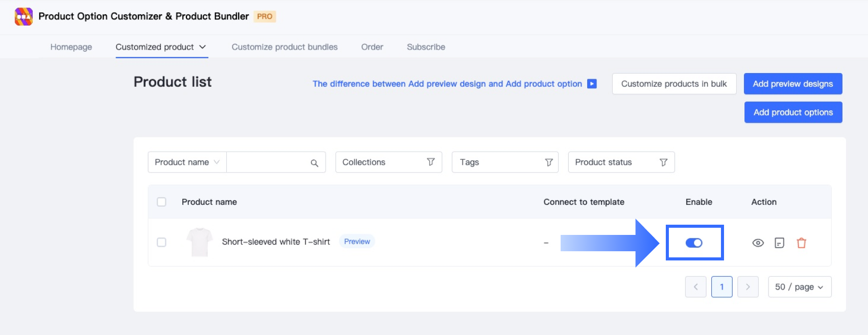This screenshot has width=868, height=335.
Task: Click the video play icon beside link
Action: (x=592, y=84)
